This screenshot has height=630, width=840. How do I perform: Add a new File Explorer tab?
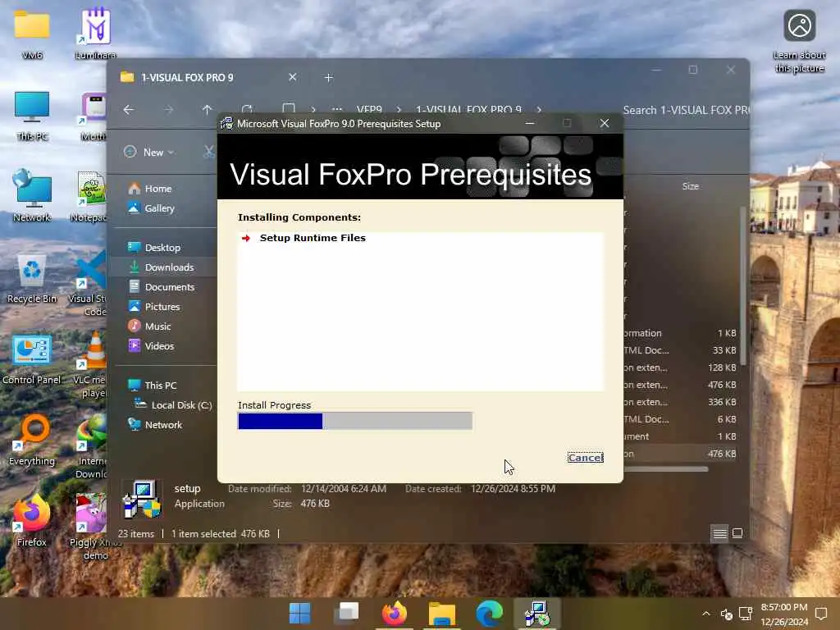tap(328, 78)
